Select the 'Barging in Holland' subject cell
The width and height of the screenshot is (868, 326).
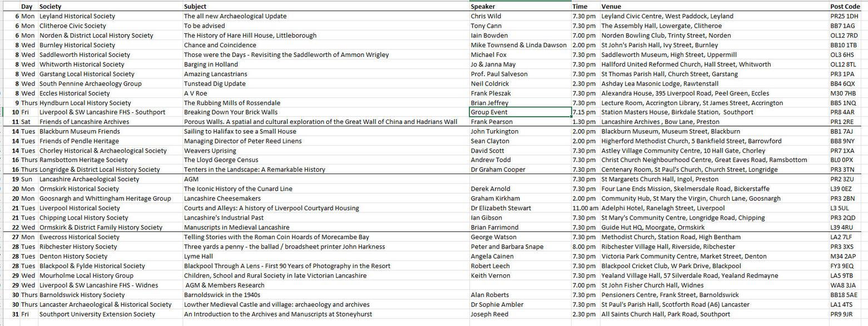pyautogui.click(x=326, y=65)
